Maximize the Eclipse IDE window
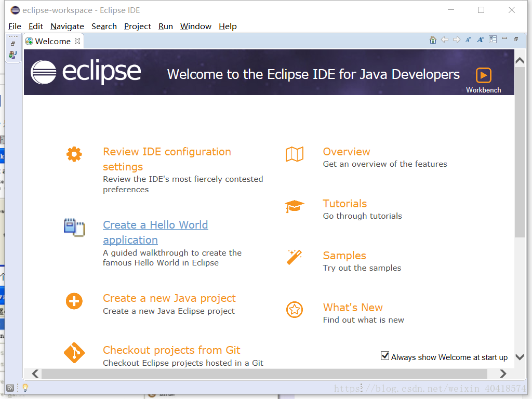 (x=481, y=10)
